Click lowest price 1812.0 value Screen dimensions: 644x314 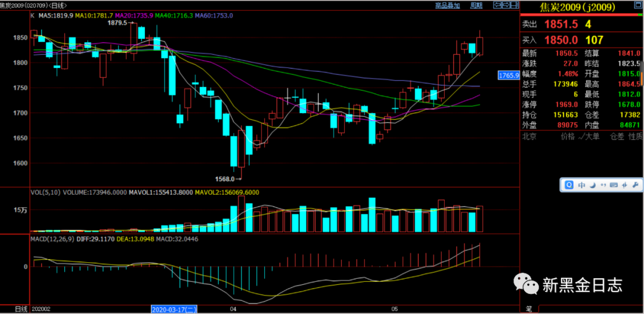click(x=629, y=94)
